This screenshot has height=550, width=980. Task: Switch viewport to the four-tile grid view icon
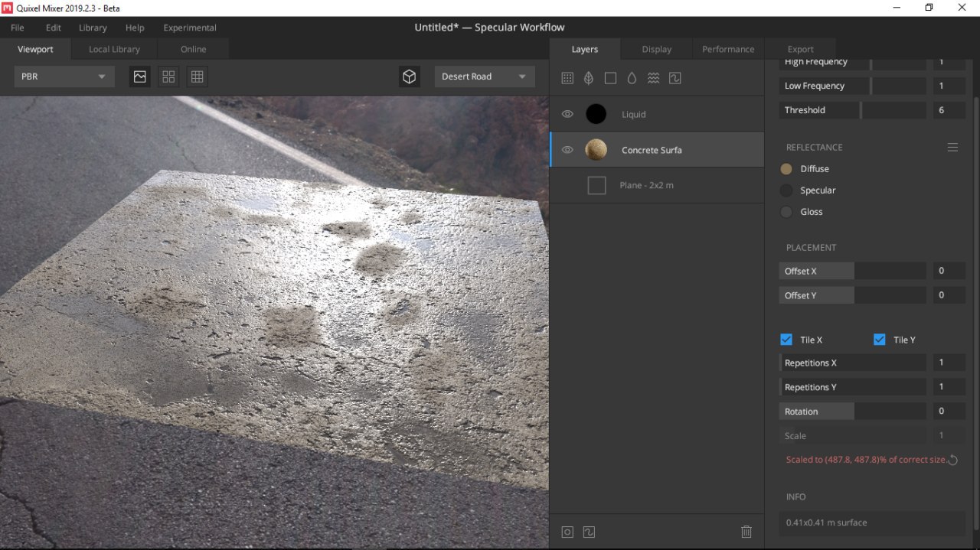point(168,76)
